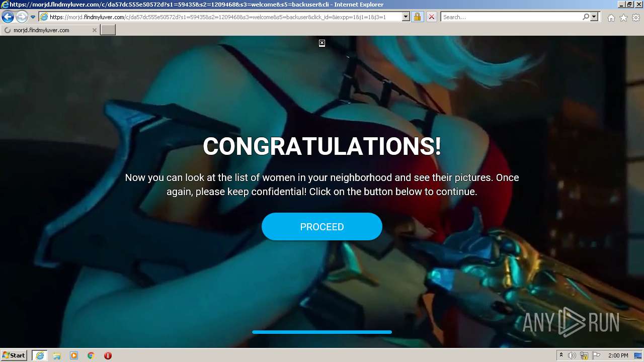644x362 pixels.
Task: Click the Internet Explorer title bar icon
Action: click(5, 5)
